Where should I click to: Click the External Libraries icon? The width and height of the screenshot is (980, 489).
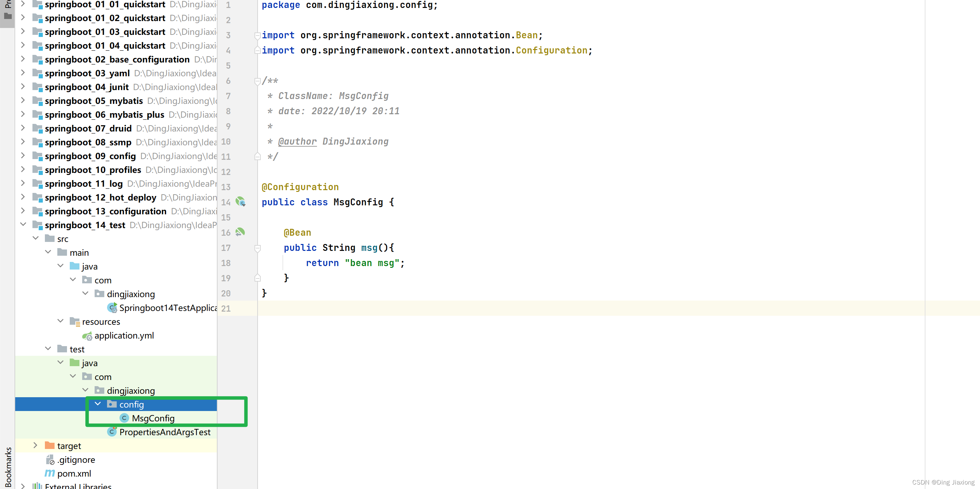(x=37, y=486)
